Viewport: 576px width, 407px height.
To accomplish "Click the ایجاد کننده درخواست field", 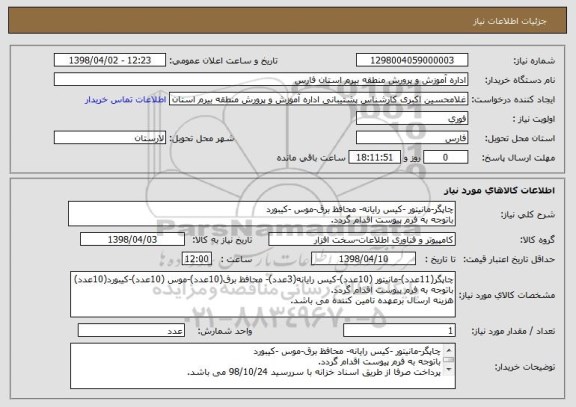I will click(x=318, y=99).
